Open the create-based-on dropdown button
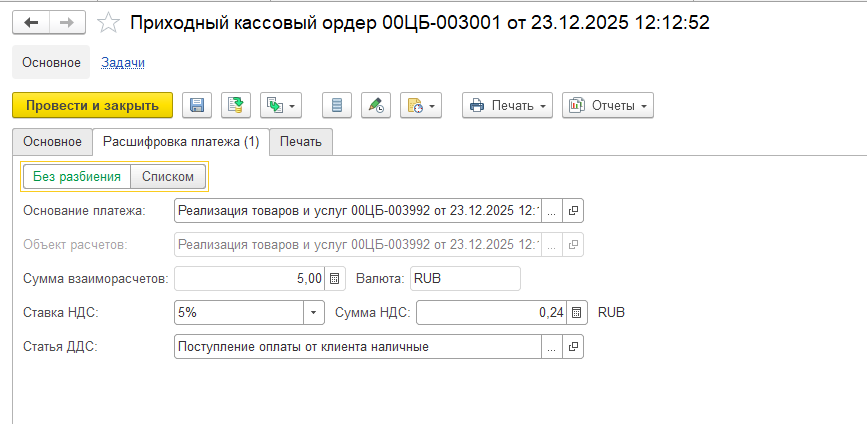The width and height of the screenshot is (867, 424). (x=280, y=105)
